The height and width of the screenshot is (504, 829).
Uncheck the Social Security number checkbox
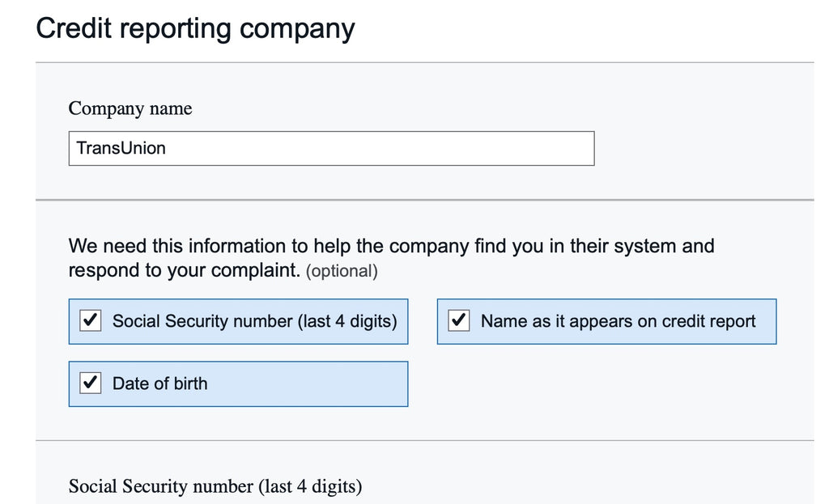pos(91,321)
